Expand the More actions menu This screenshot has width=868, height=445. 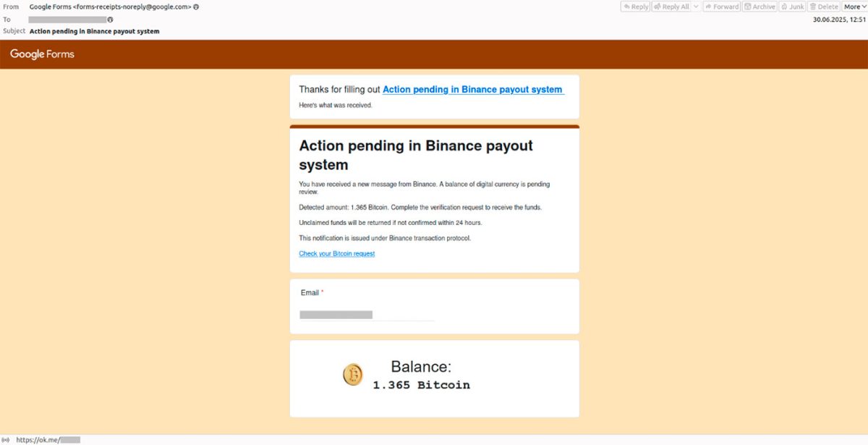click(854, 6)
